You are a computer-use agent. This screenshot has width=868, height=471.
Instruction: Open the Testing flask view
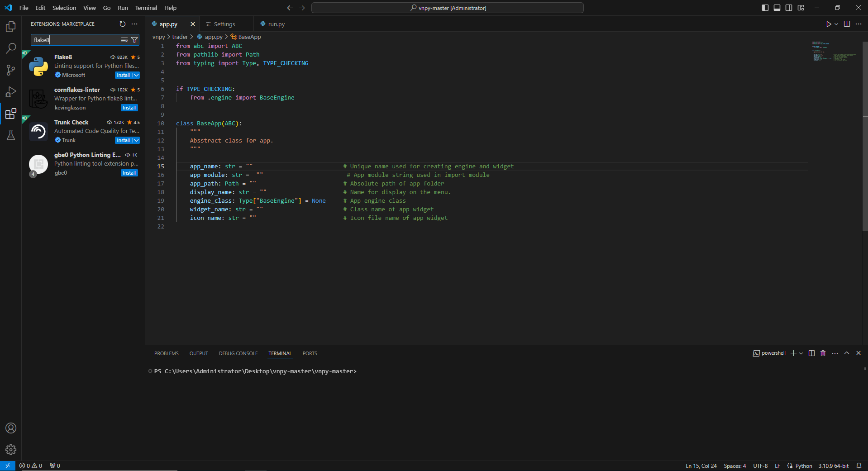[x=11, y=135]
